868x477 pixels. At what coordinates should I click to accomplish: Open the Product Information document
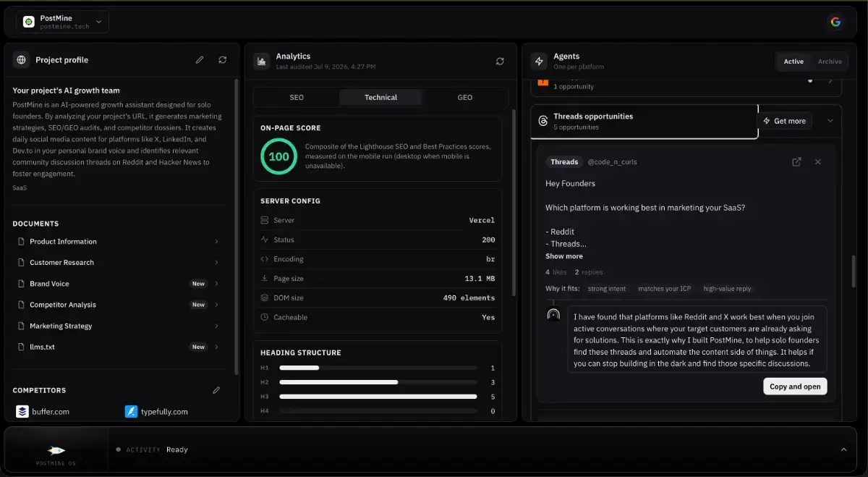click(x=117, y=242)
